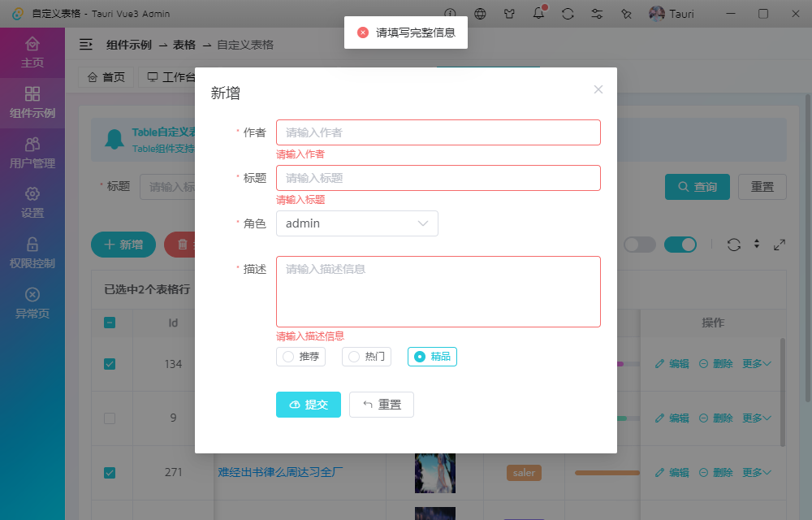Check the checkbox for row Id 9

tap(110, 418)
